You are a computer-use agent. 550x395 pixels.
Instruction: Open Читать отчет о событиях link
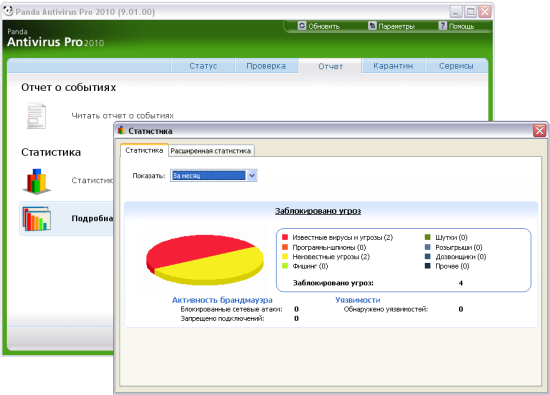(122, 115)
